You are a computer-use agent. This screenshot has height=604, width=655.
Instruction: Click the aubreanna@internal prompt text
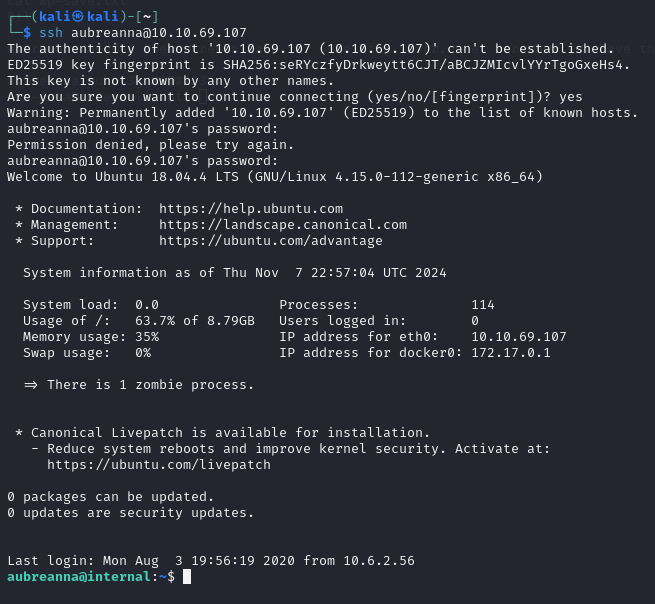click(83, 577)
